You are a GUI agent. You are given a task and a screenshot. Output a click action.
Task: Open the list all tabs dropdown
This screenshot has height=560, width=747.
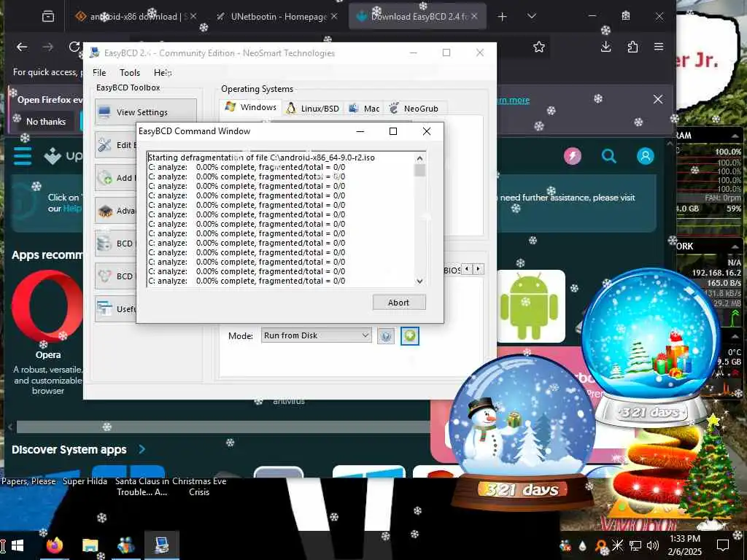532,17
